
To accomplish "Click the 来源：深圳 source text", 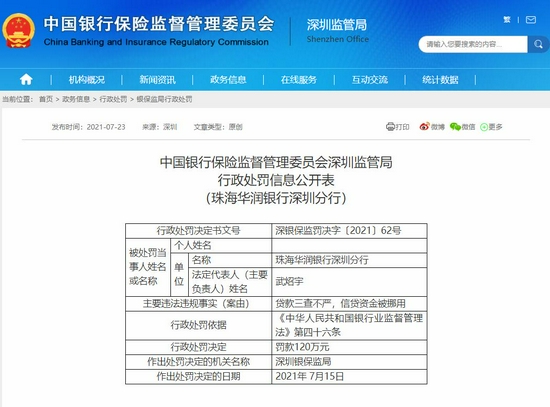I will click(160, 127).
